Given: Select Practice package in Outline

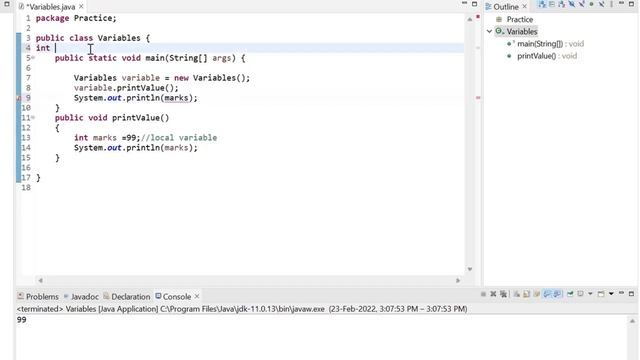Looking at the screenshot, I should coord(519,19).
